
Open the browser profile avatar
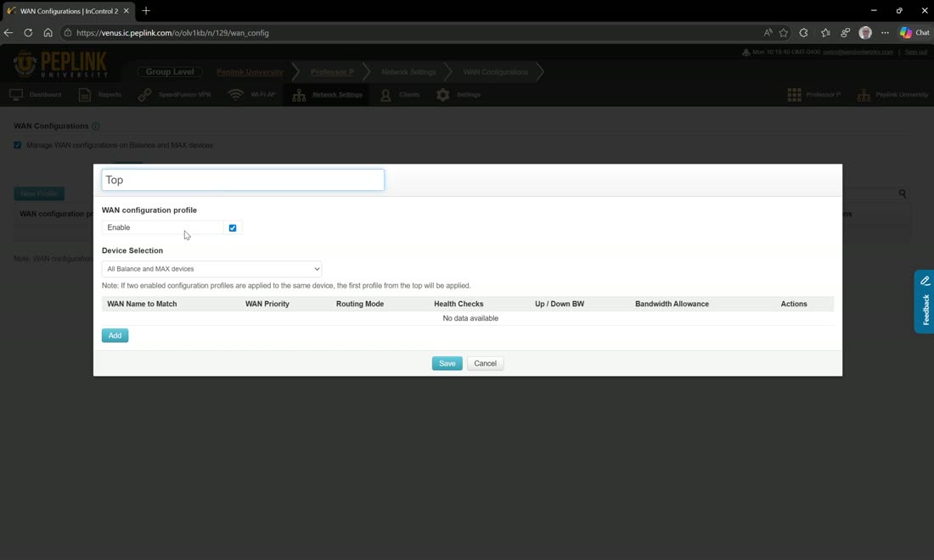click(865, 33)
